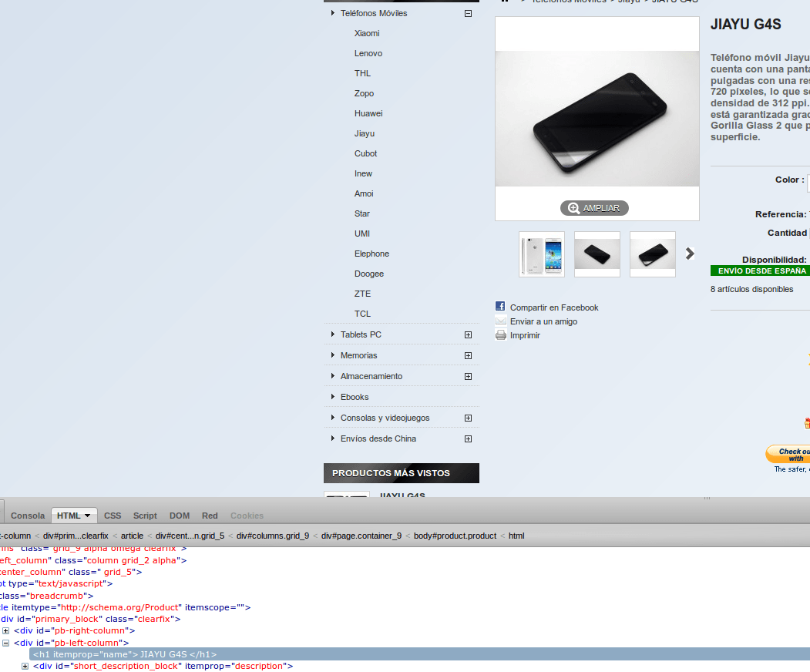Open the Star category link
Viewport: 810px width, 672px height.
point(362,213)
